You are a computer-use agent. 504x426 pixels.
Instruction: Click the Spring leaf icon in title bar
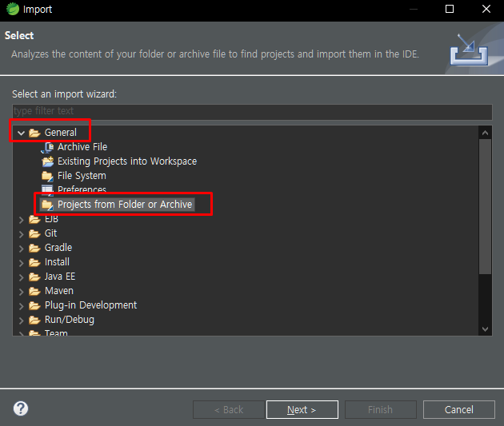coord(13,9)
